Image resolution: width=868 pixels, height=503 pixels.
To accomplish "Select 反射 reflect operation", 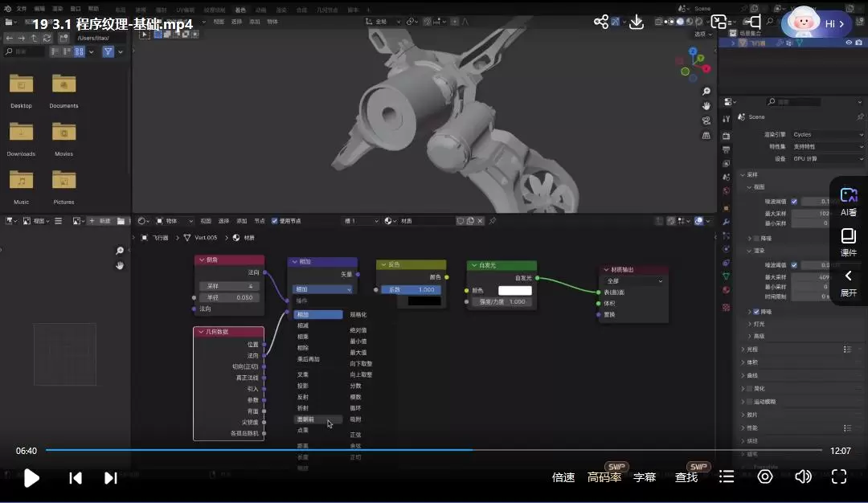I will (x=303, y=397).
